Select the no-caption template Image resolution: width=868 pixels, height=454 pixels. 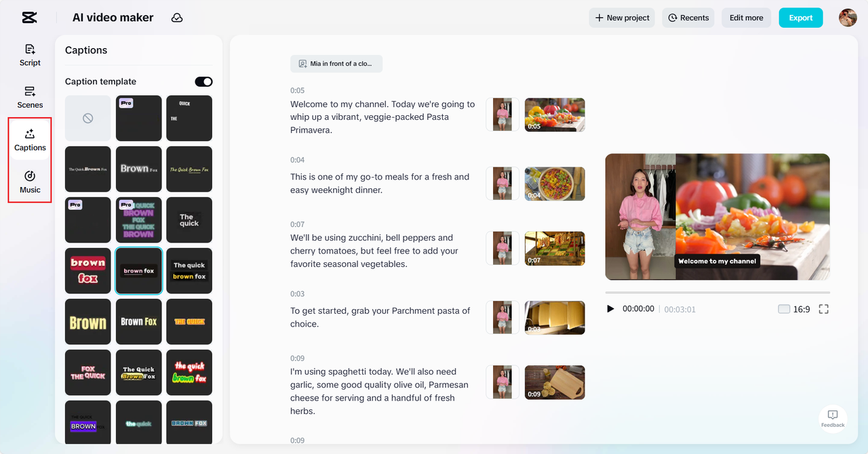pyautogui.click(x=88, y=118)
